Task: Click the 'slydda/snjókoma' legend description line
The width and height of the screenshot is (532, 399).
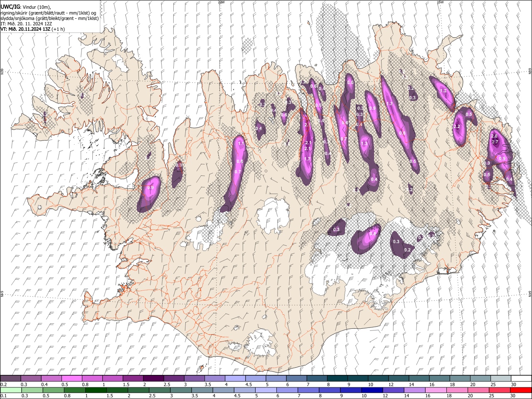Action: click(x=49, y=18)
